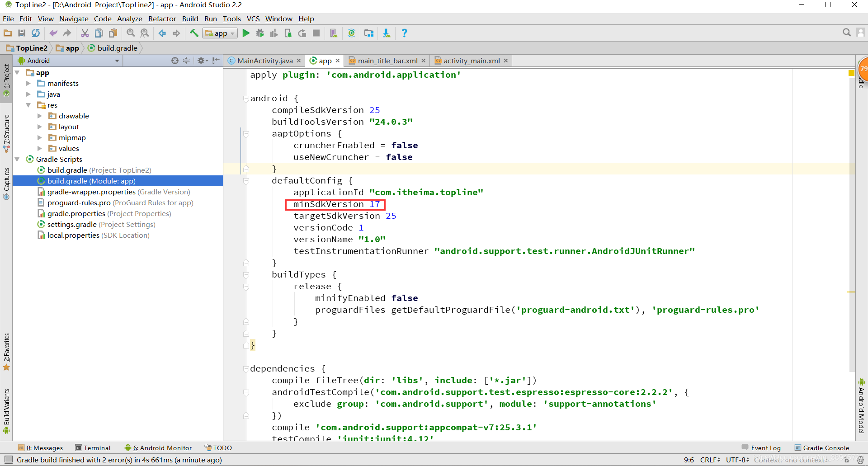Undo the last edit
The image size is (868, 466).
(x=53, y=33)
